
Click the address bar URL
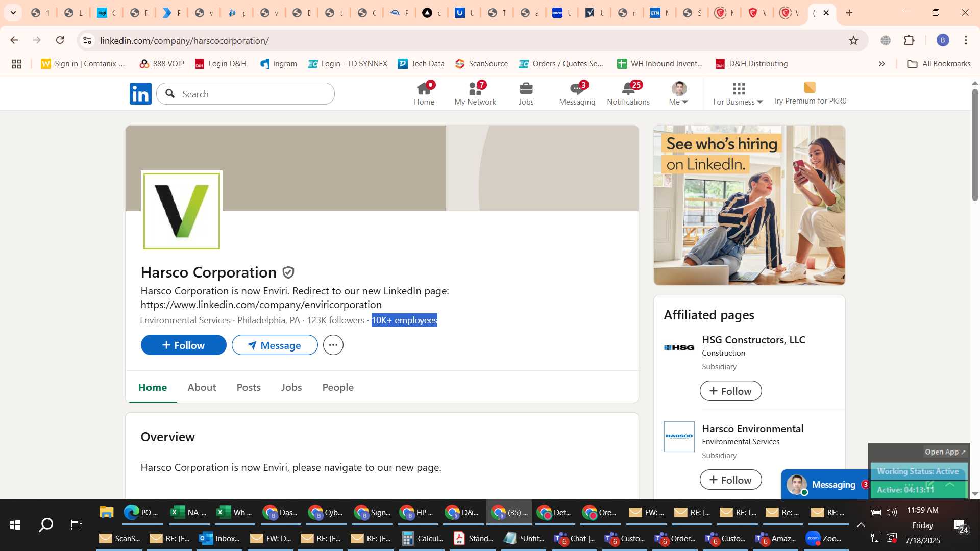click(184, 40)
